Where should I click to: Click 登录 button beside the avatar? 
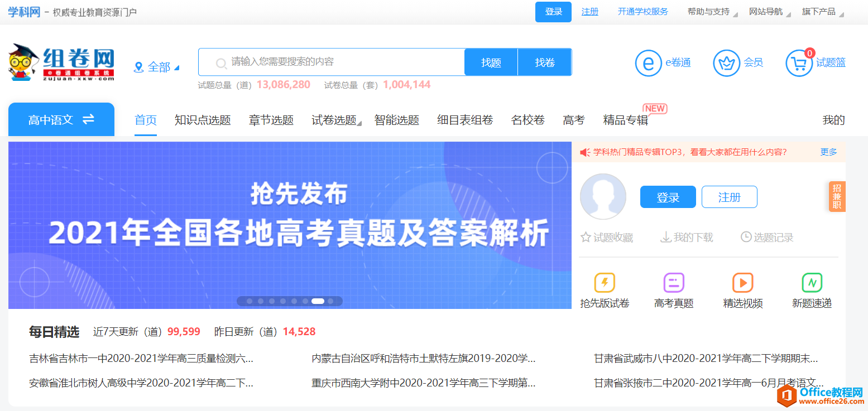(668, 197)
